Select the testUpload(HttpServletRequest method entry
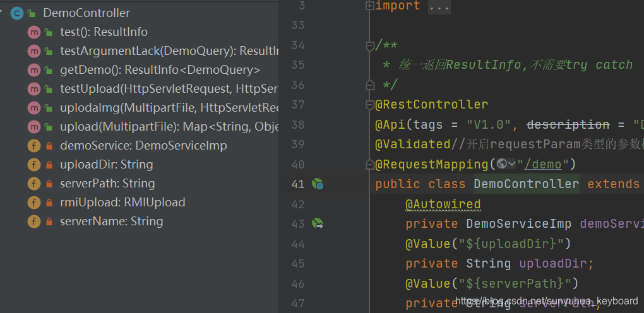644x313 pixels. (x=170, y=89)
